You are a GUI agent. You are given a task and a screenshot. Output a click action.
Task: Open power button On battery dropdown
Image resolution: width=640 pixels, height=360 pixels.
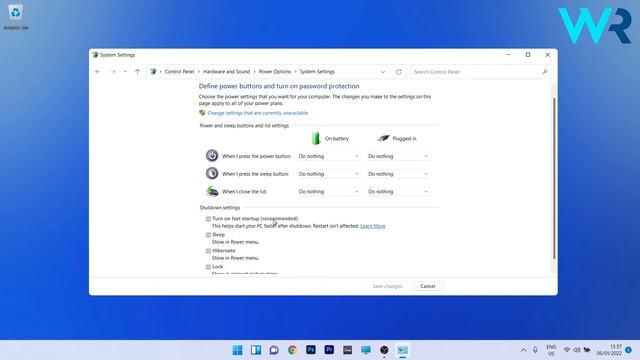[329, 156]
